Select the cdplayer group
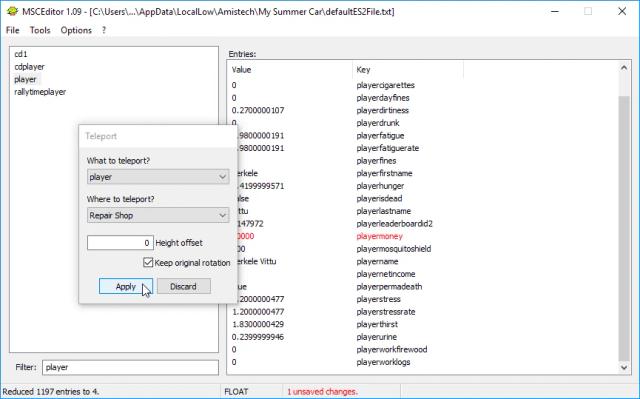 tap(29, 66)
